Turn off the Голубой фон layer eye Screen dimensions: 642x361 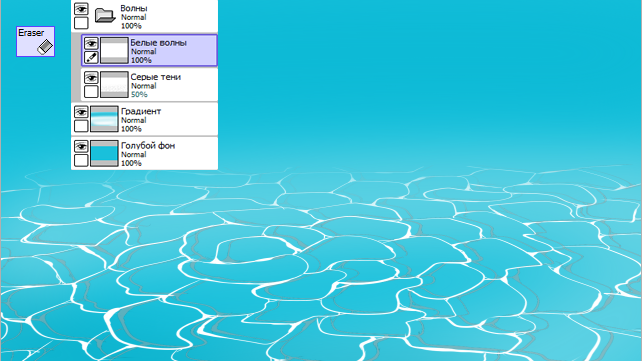pyautogui.click(x=81, y=146)
